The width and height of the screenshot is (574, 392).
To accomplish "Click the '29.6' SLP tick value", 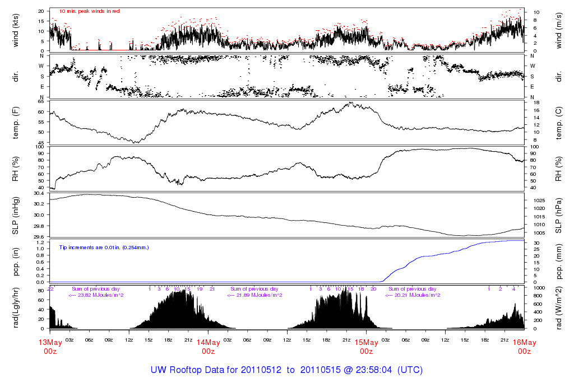I will (x=39, y=237).
